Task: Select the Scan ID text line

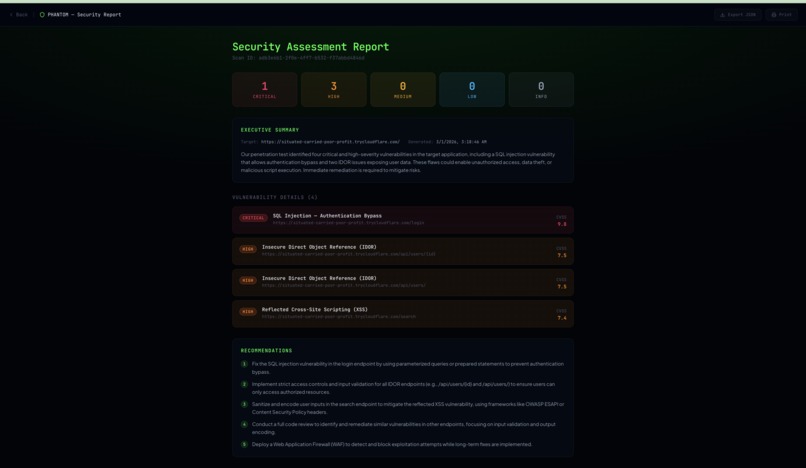Action: 298,58
